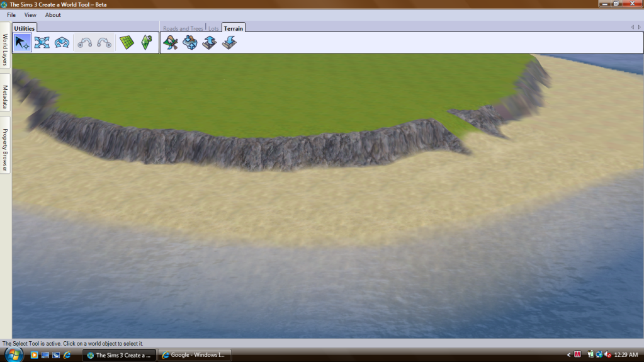This screenshot has width=644, height=362.
Task: Switch to Google Internet Explorer taskbar button
Action: tap(196, 355)
